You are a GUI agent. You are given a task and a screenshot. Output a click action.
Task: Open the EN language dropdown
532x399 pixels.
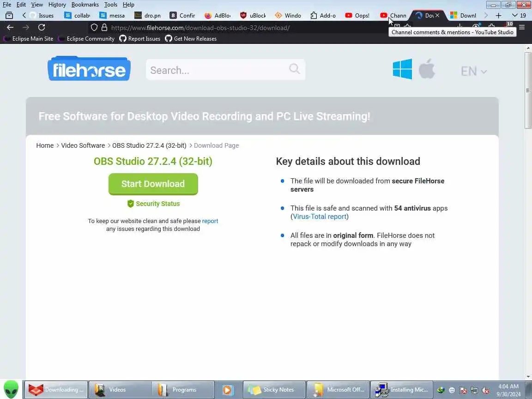point(474,71)
